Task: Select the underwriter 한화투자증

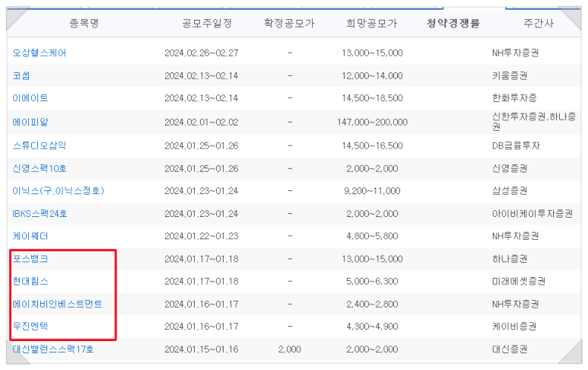Action: point(514,98)
